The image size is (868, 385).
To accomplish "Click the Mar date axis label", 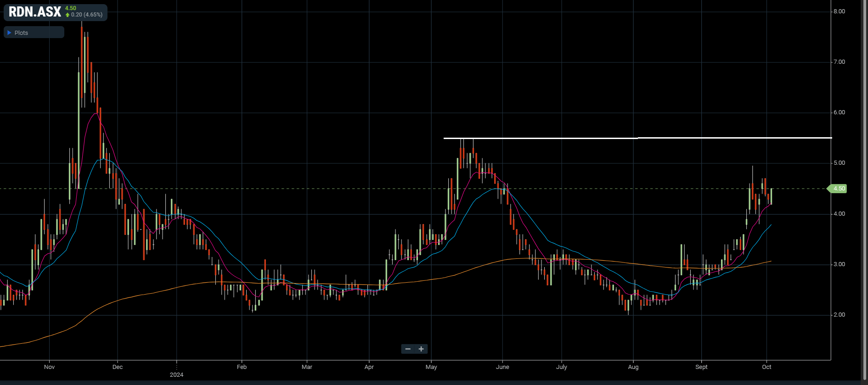I will click(307, 367).
